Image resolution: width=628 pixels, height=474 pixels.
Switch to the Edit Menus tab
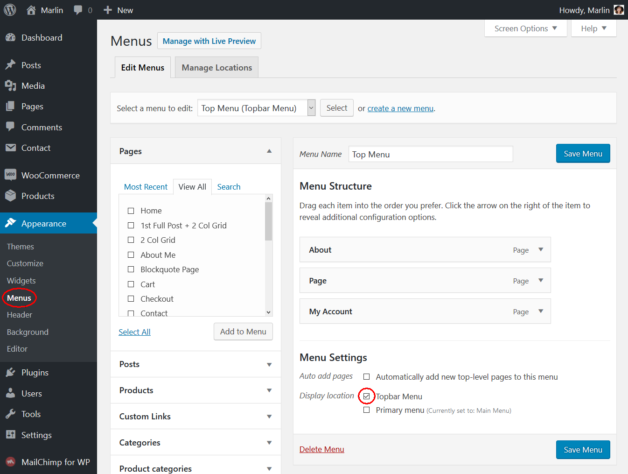(143, 67)
